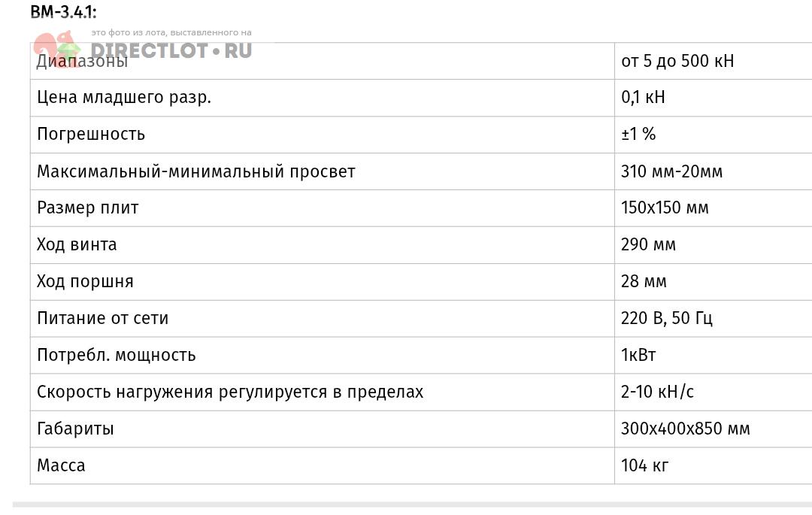Select the '104 кг' mass value cell

pyautogui.click(x=644, y=466)
